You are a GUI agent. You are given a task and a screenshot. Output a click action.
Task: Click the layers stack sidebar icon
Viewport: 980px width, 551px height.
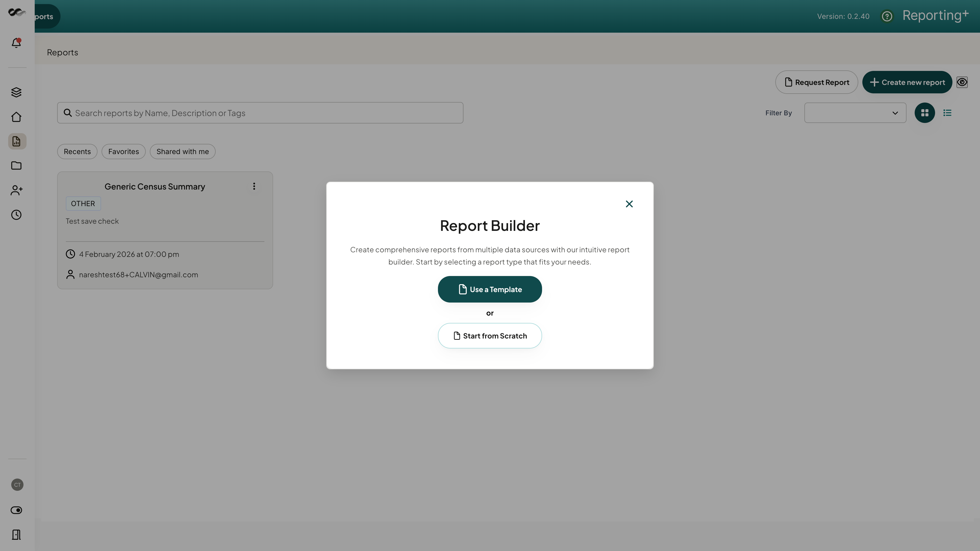click(x=16, y=92)
